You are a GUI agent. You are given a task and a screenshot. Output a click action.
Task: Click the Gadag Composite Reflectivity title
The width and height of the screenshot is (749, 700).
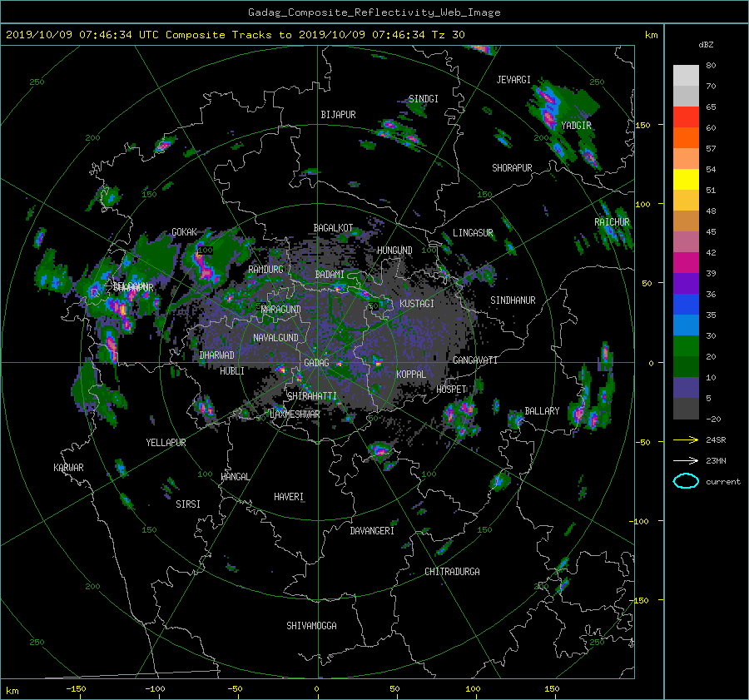point(374,12)
